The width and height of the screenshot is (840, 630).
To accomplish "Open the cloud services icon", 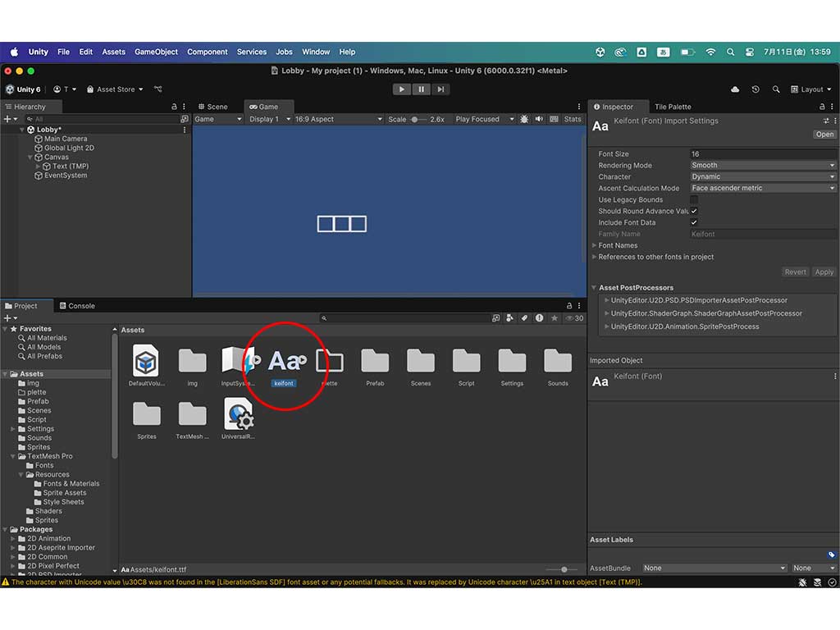I will point(734,89).
